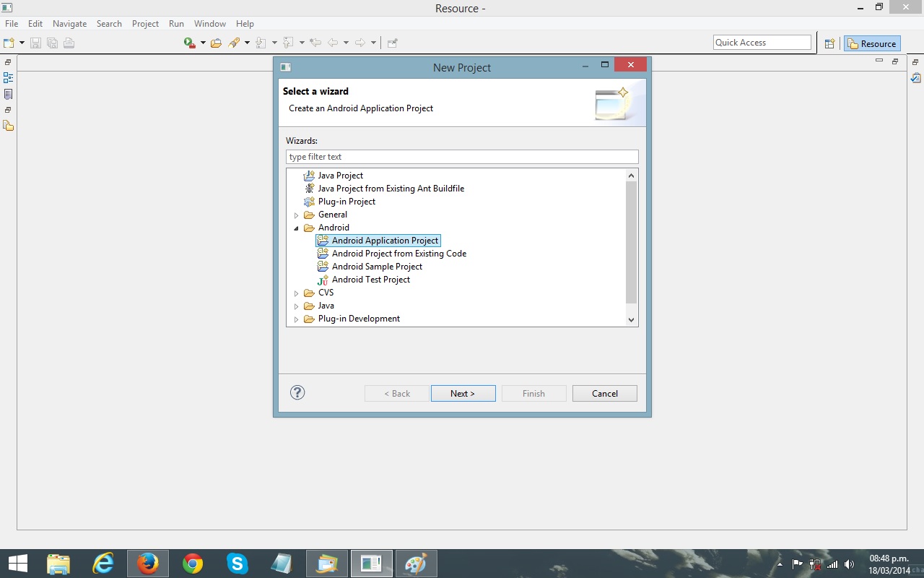Click the disabled Save toolbar icon
The width and height of the screenshot is (924, 578).
(35, 43)
